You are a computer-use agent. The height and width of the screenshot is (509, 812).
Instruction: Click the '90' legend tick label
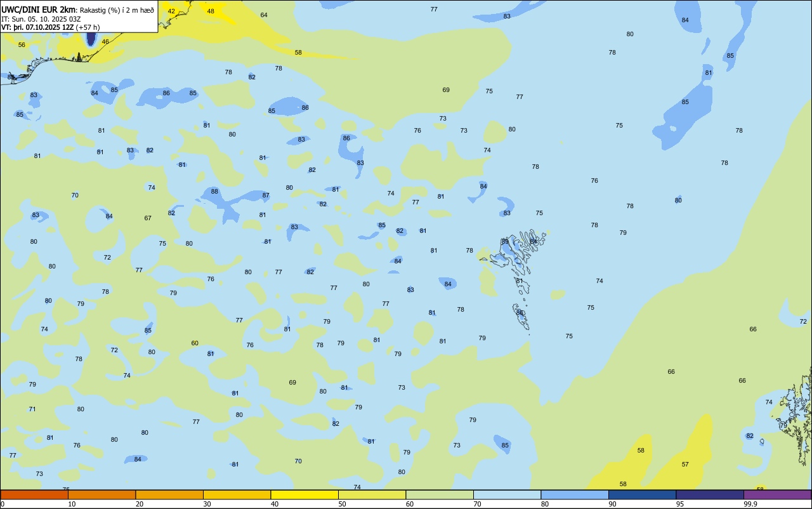coord(613,504)
